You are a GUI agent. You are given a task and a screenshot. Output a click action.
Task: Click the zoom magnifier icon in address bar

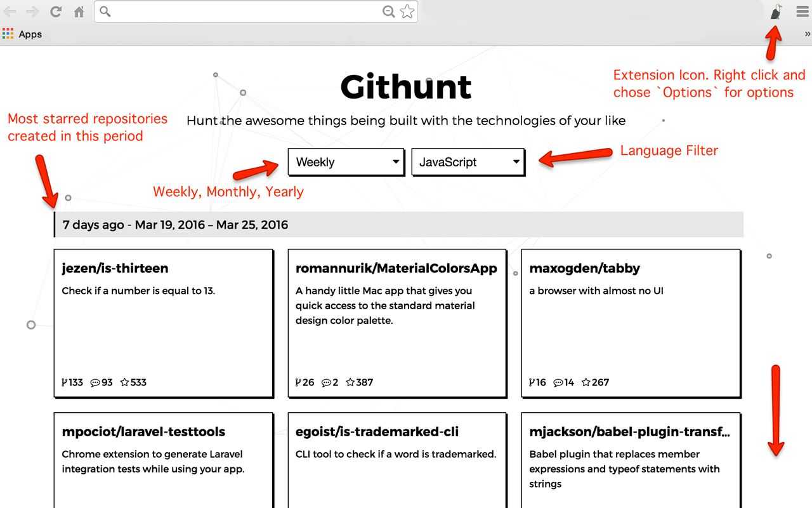389,11
